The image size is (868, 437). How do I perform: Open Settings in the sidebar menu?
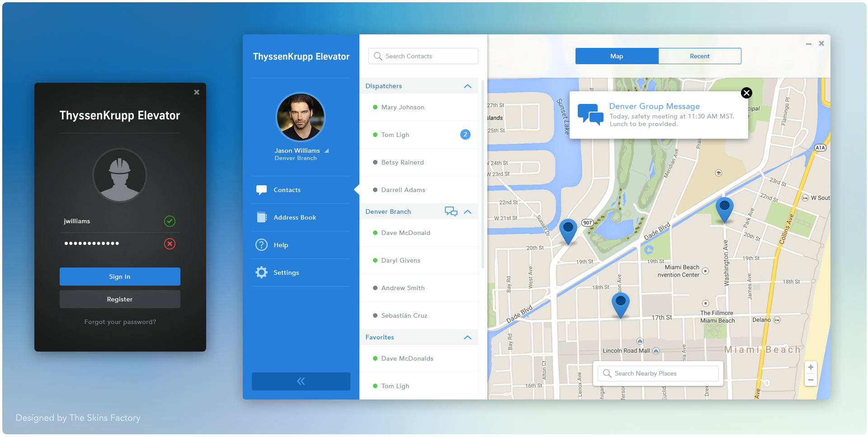point(301,273)
